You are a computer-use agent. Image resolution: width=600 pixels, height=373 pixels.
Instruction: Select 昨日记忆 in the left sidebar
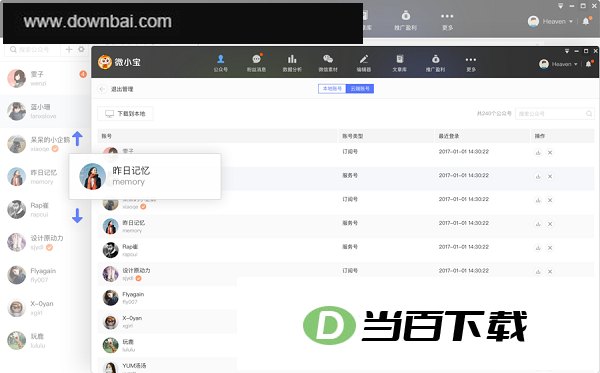[45, 177]
